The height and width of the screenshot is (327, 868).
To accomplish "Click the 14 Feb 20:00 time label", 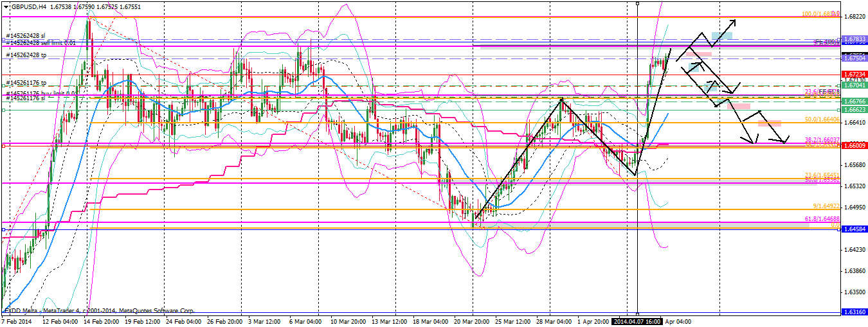I will point(102,320).
